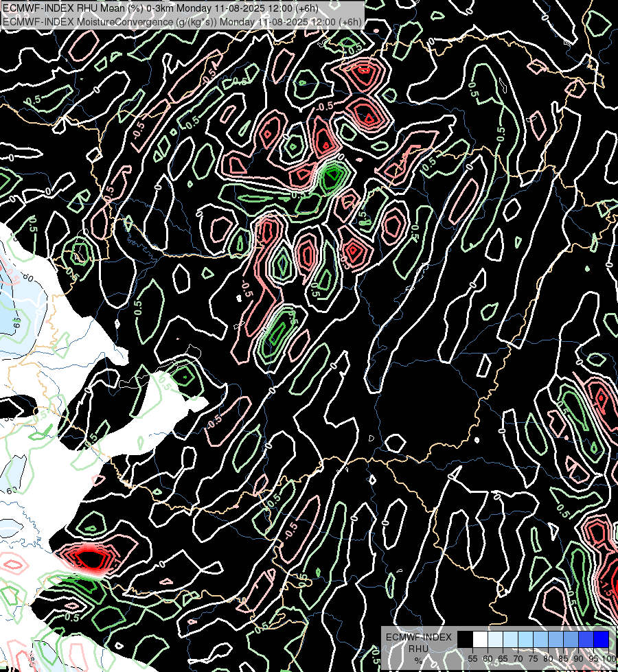Viewport: 618px width, 672px height.
Task: Click the 60 tick label on the legend
Action: [488, 659]
